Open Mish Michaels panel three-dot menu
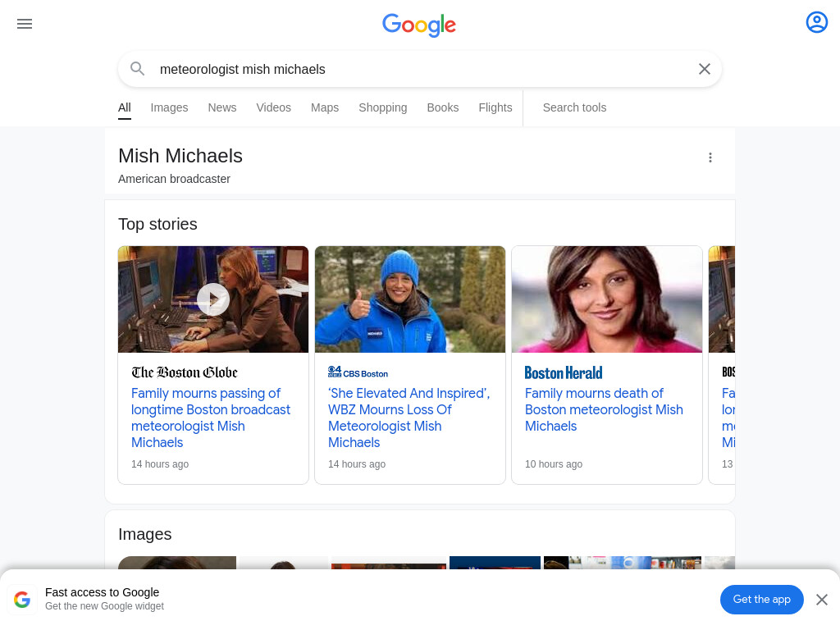 pyautogui.click(x=710, y=157)
